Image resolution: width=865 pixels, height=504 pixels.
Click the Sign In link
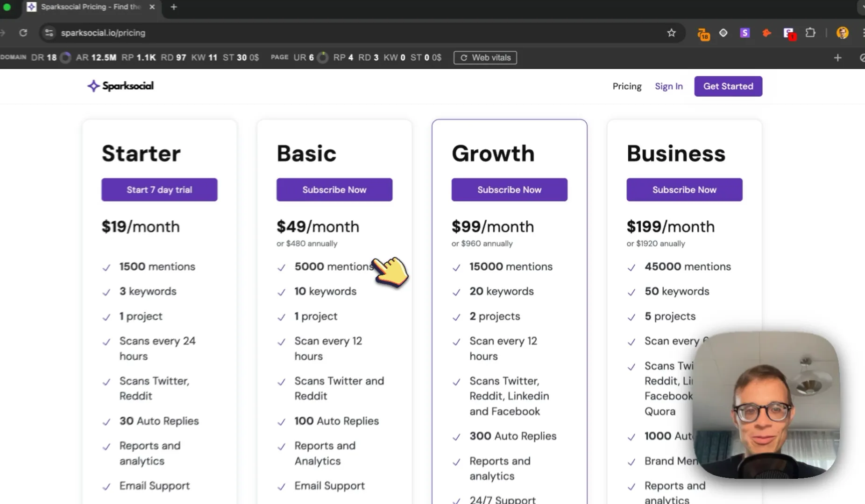coord(668,86)
